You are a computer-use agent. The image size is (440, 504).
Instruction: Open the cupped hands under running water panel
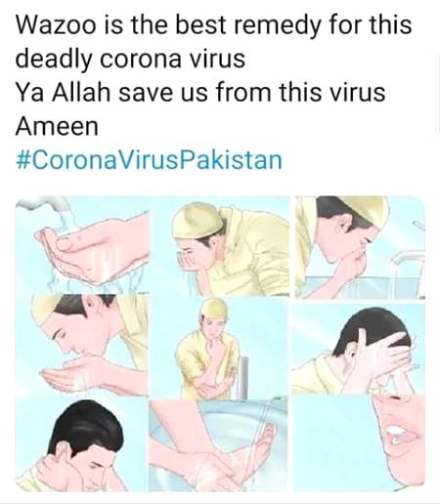tap(82, 246)
